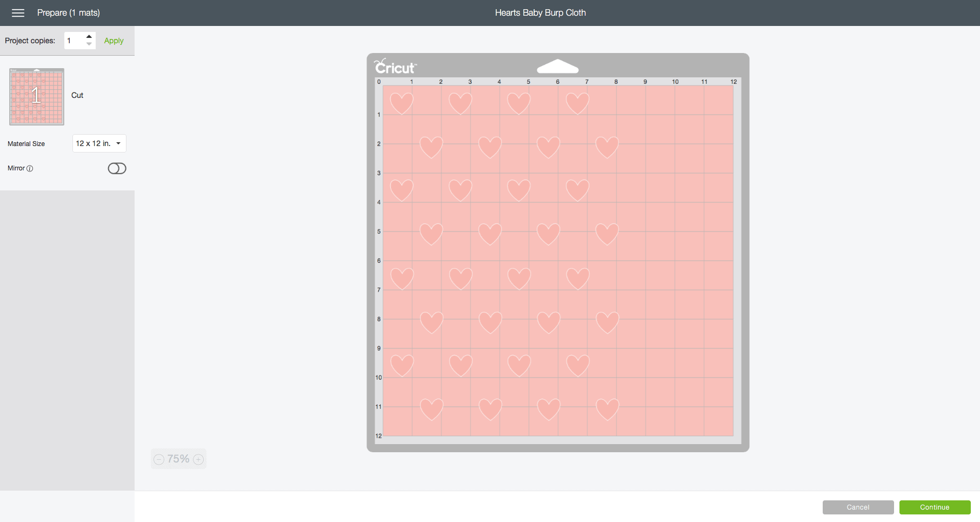Toggle the Mirror switch on

pos(117,169)
